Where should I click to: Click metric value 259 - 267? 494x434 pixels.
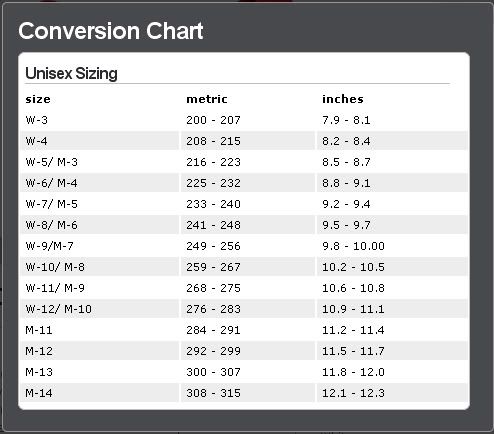(213, 267)
